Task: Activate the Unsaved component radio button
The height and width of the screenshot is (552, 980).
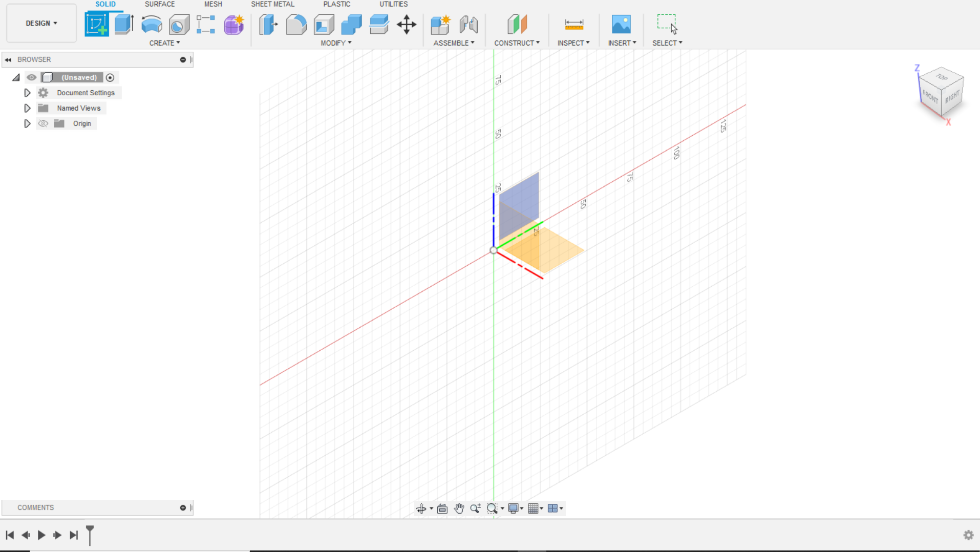Action: 110,77
